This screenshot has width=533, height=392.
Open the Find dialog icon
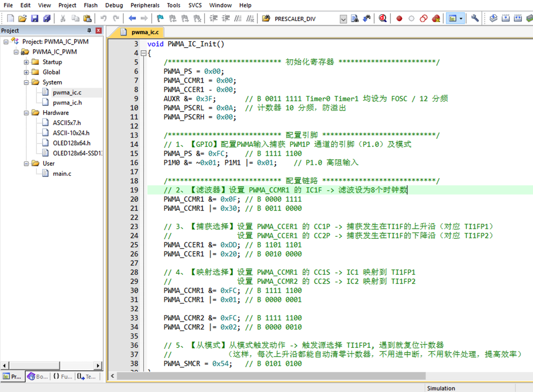[x=355, y=18]
